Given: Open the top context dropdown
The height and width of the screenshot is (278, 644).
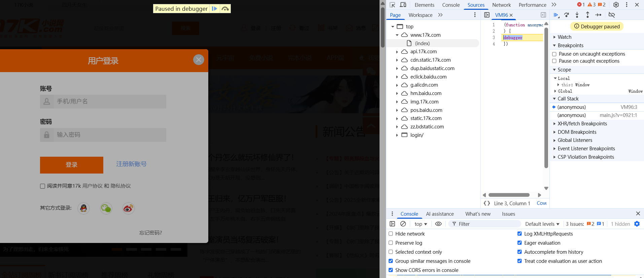Looking at the screenshot, I should (x=421, y=224).
